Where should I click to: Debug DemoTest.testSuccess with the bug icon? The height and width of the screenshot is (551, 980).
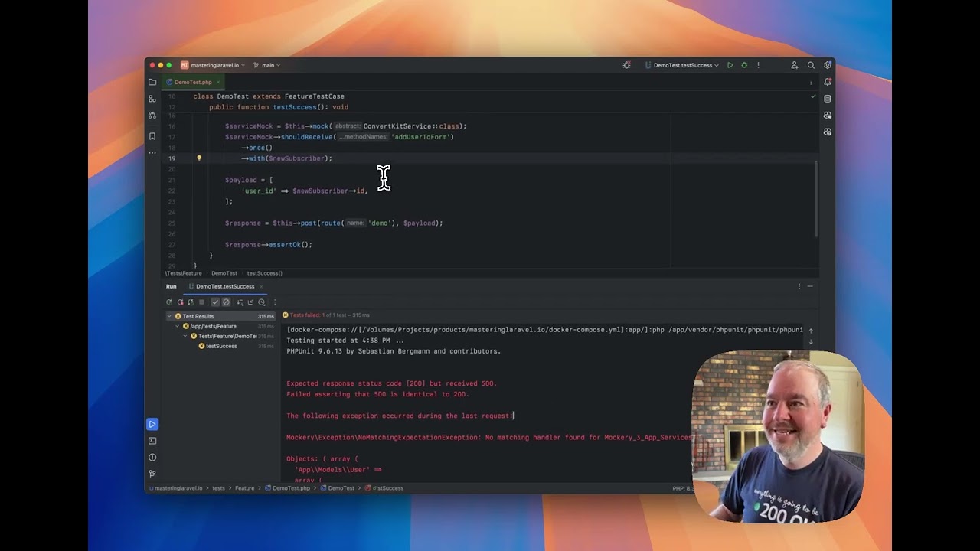pos(744,65)
